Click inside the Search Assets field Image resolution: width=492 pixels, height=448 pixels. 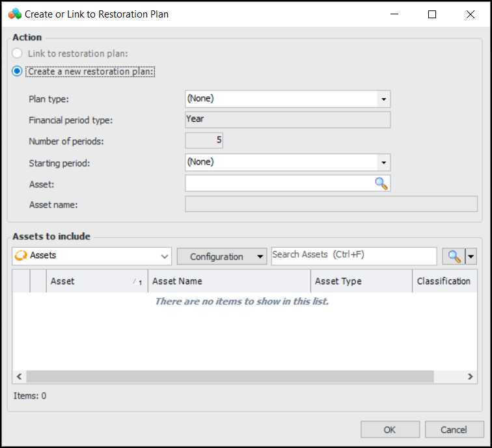click(353, 256)
